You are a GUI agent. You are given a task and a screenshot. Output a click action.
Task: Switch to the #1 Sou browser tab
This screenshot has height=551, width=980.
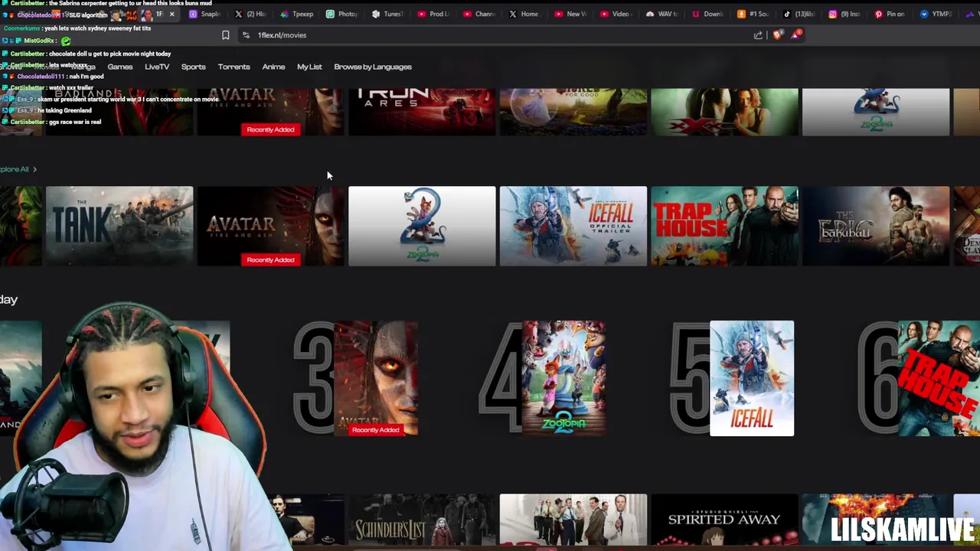tap(753, 14)
